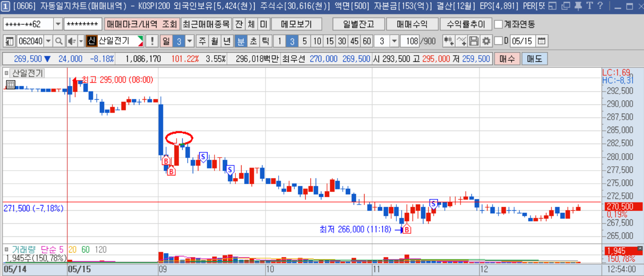Click the T font size icon
644x276 pixels.
tap(589, 6)
